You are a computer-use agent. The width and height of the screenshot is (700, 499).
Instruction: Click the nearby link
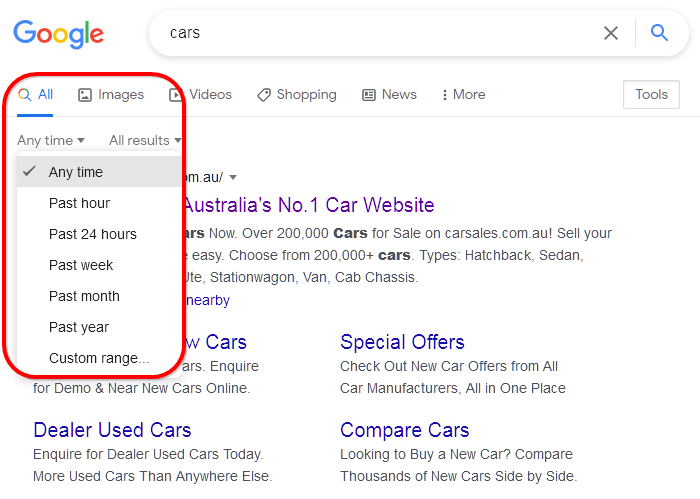[x=208, y=300]
